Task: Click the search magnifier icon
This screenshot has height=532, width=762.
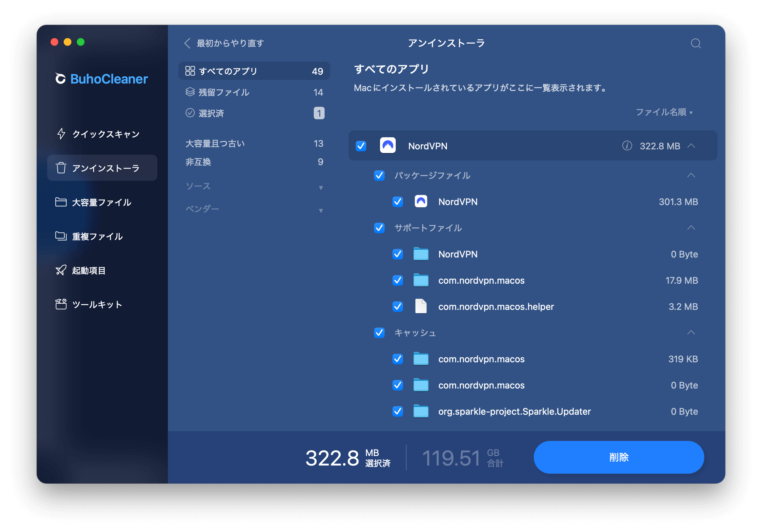Action: [x=696, y=44]
